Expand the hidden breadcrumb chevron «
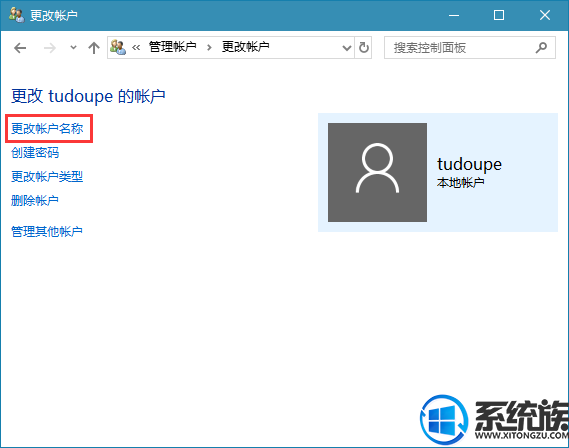The width and height of the screenshot is (569, 448). (136, 48)
